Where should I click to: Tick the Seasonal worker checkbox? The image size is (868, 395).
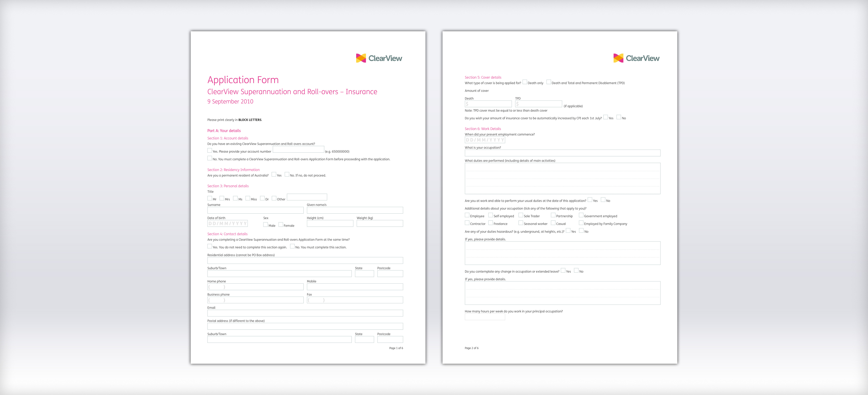521,223
